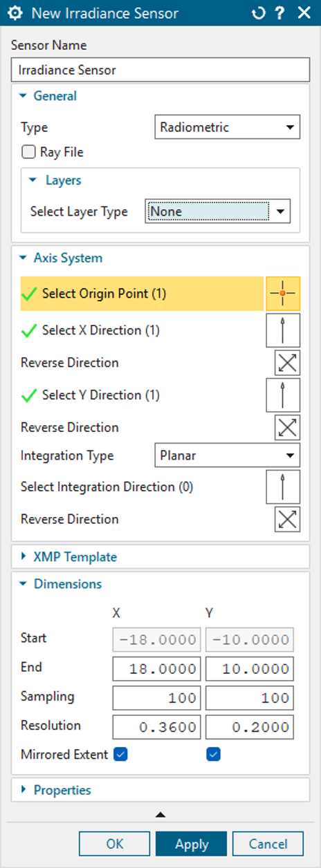Open the Integration Type dropdown showing Planar
The width and height of the screenshot is (321, 868).
pyautogui.click(x=227, y=456)
